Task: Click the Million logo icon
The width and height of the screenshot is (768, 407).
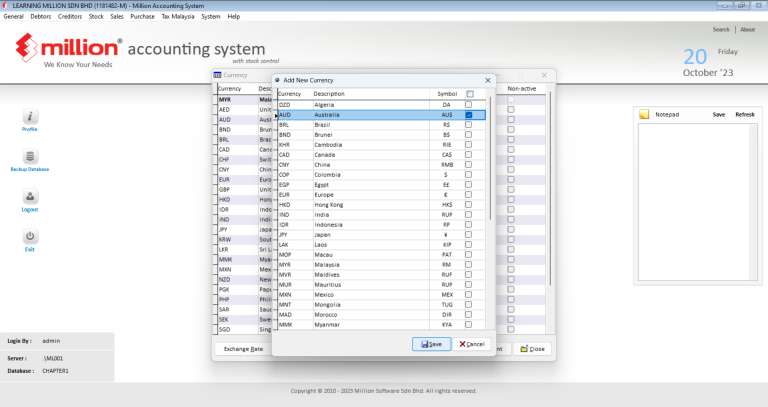Action: click(x=26, y=48)
